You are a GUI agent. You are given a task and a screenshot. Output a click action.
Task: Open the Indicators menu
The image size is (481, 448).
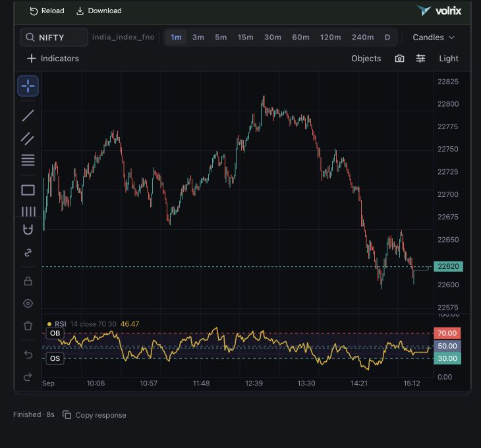pyautogui.click(x=53, y=59)
